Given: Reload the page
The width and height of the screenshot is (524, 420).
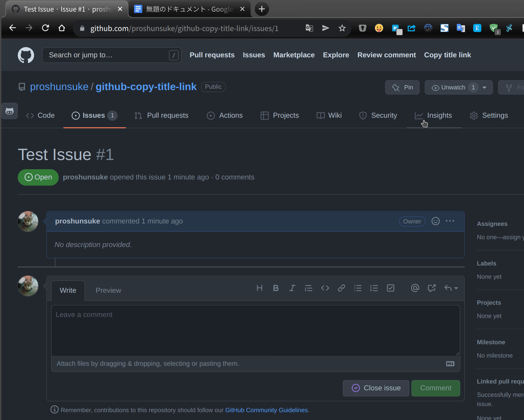Looking at the screenshot, I should pyautogui.click(x=45, y=28).
